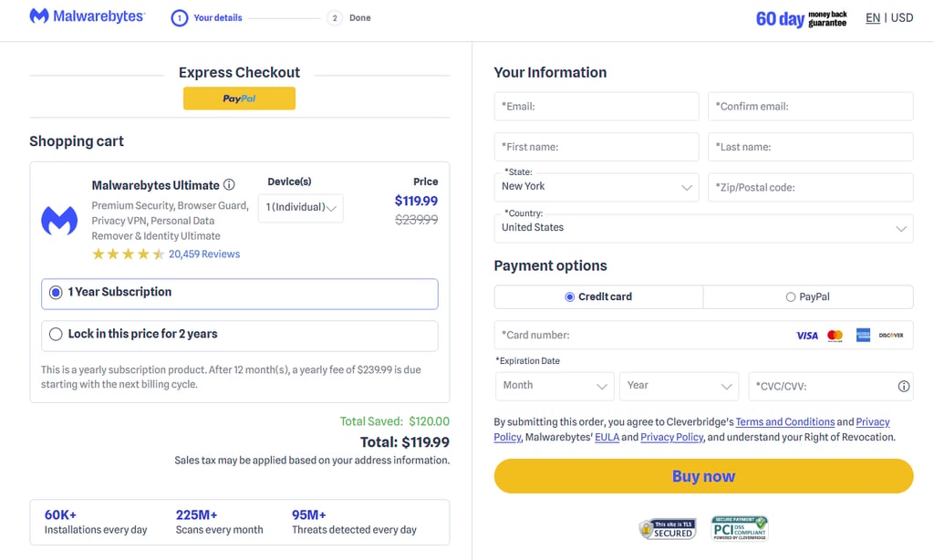Open the State dropdown showing New York
The height and width of the screenshot is (560, 934).
[x=597, y=187]
